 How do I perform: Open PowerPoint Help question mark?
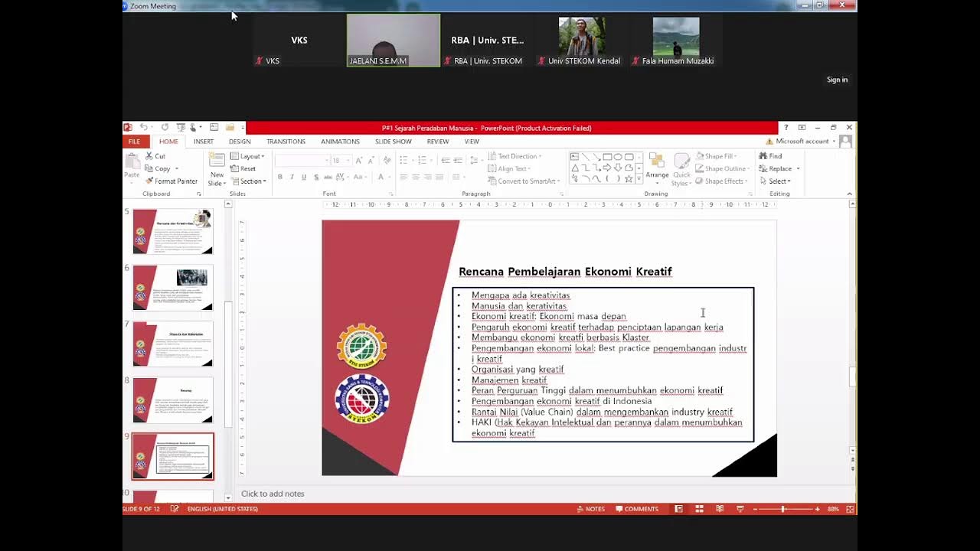(786, 128)
